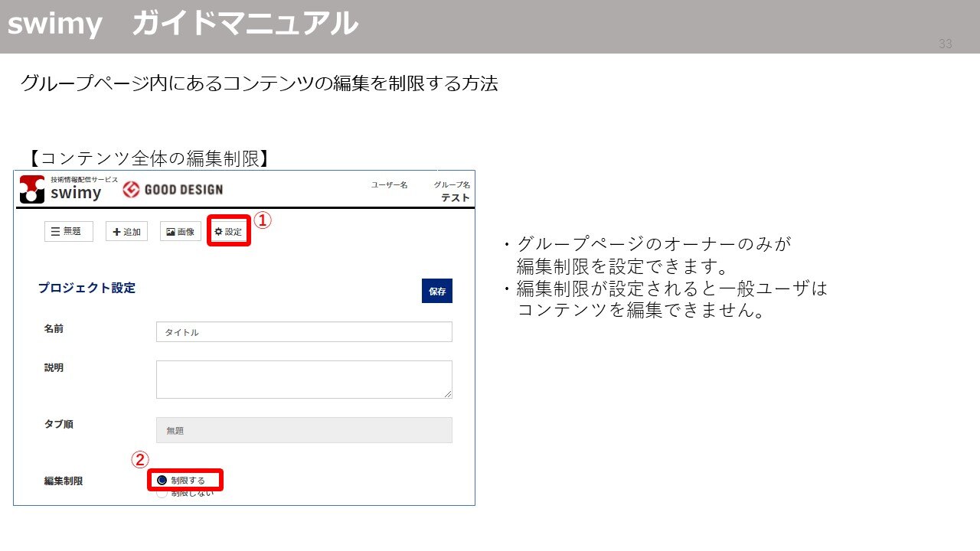Click inside the 説明 description textarea
The width and height of the screenshot is (980, 551).
click(x=304, y=378)
